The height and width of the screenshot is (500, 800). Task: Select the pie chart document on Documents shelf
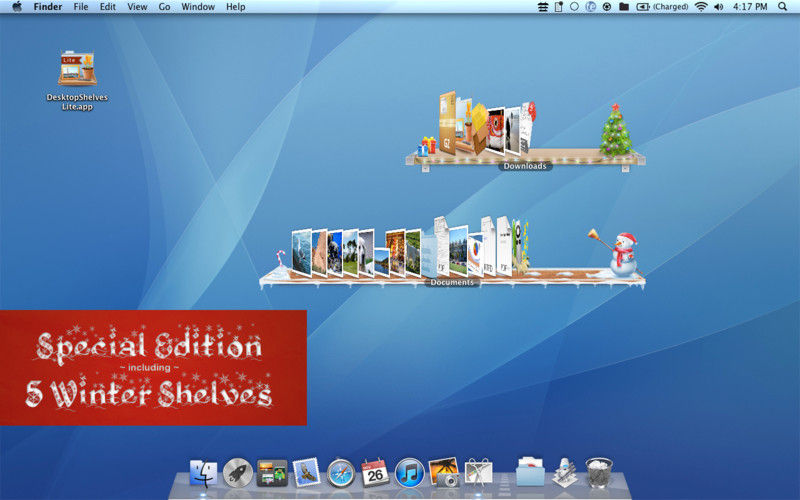(x=476, y=255)
